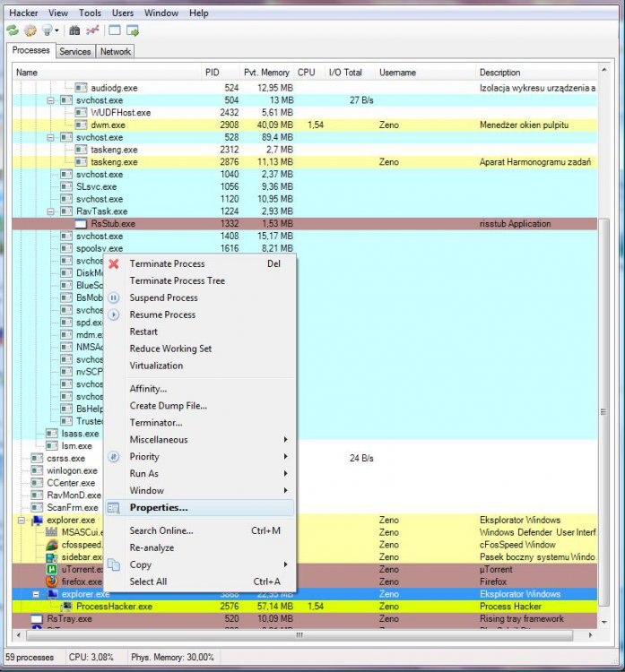Choose Reduce Working Set
This screenshot has width=625, height=672.
pyautogui.click(x=200, y=349)
